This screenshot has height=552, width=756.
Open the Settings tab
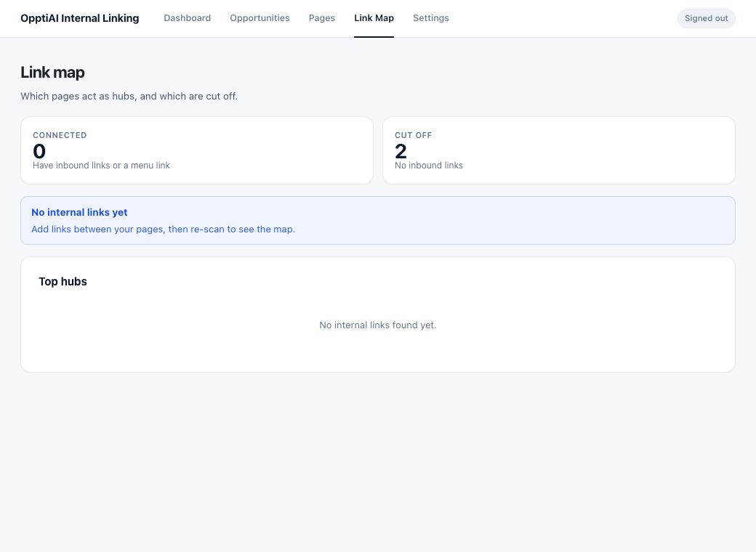coord(431,18)
